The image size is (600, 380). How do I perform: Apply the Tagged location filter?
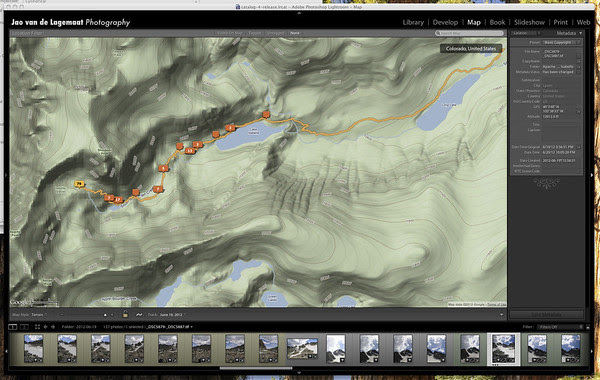pos(254,33)
